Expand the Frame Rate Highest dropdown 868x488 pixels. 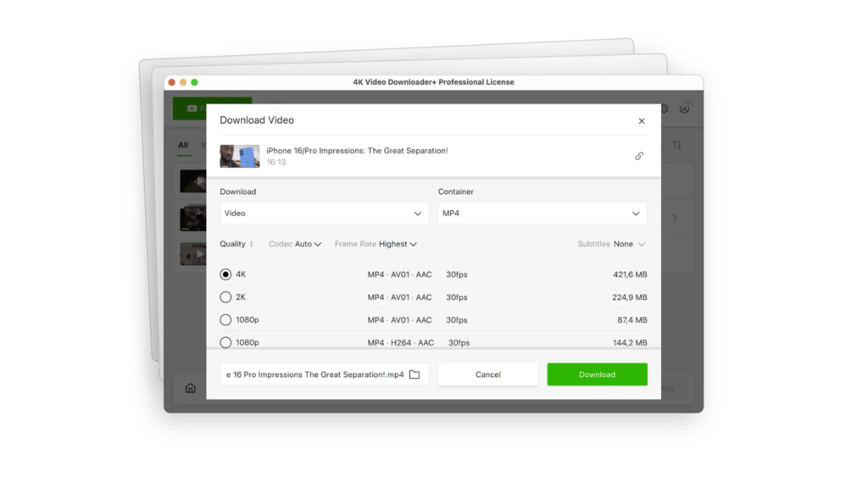click(x=376, y=244)
